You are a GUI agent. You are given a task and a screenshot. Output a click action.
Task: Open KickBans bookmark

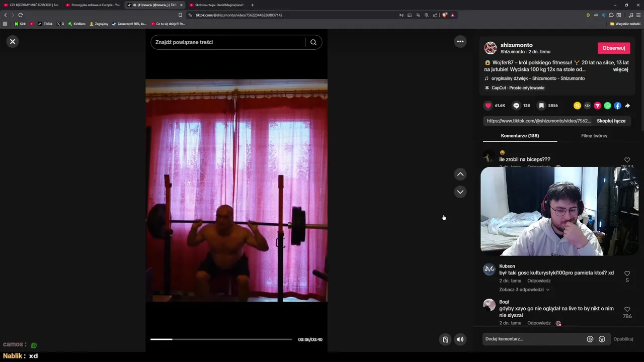point(77,24)
